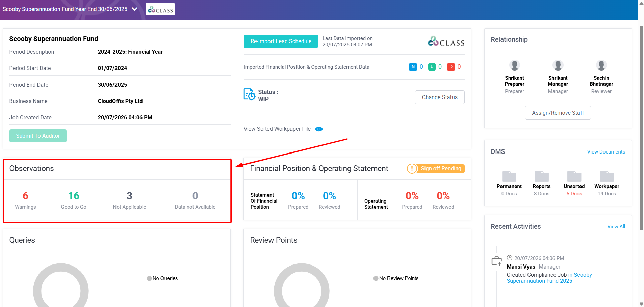Click View All in Recent Activities
The height and width of the screenshot is (307, 644).
616,227
